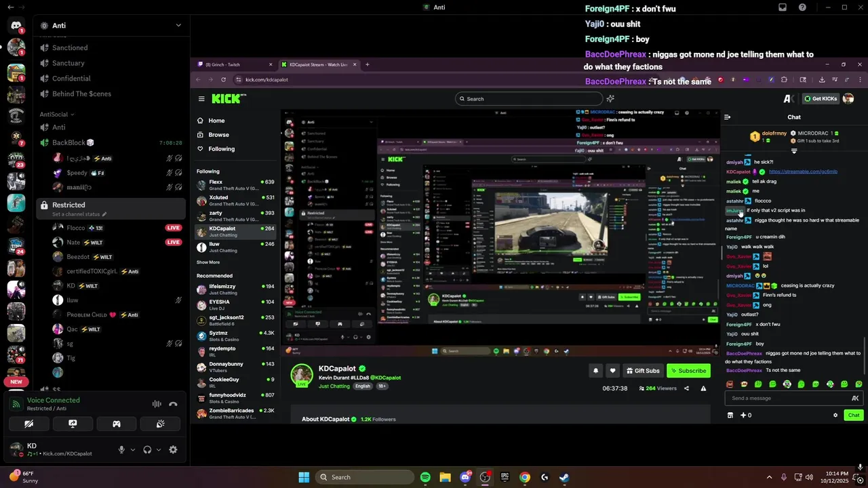Screen dimensions: 868x488
Task: Open the Discord soundboard button
Action: pyautogui.click(x=160, y=424)
